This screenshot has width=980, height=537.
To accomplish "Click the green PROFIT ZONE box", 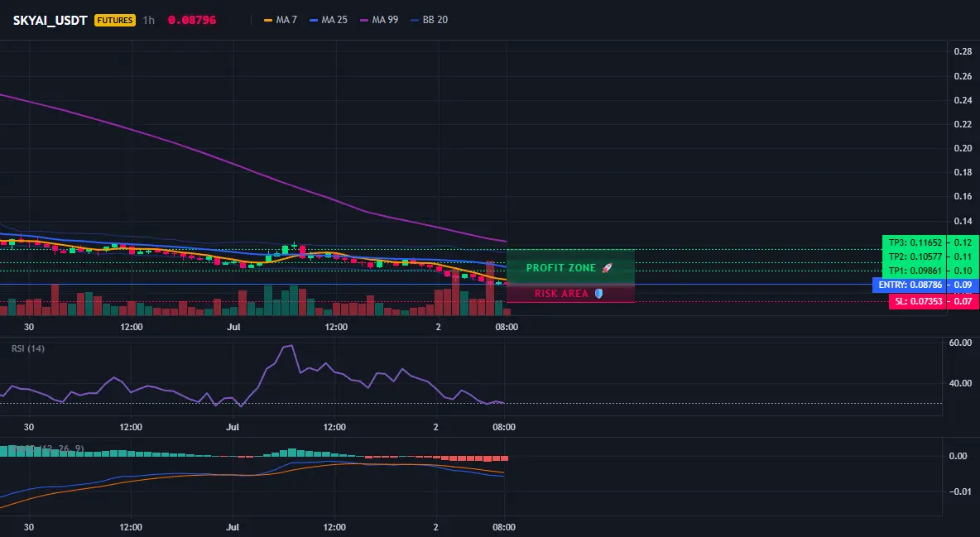I will pos(570,267).
